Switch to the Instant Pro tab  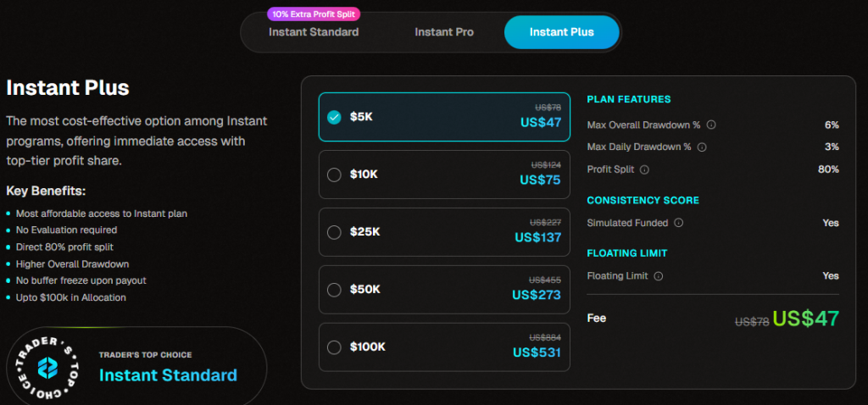(x=444, y=32)
